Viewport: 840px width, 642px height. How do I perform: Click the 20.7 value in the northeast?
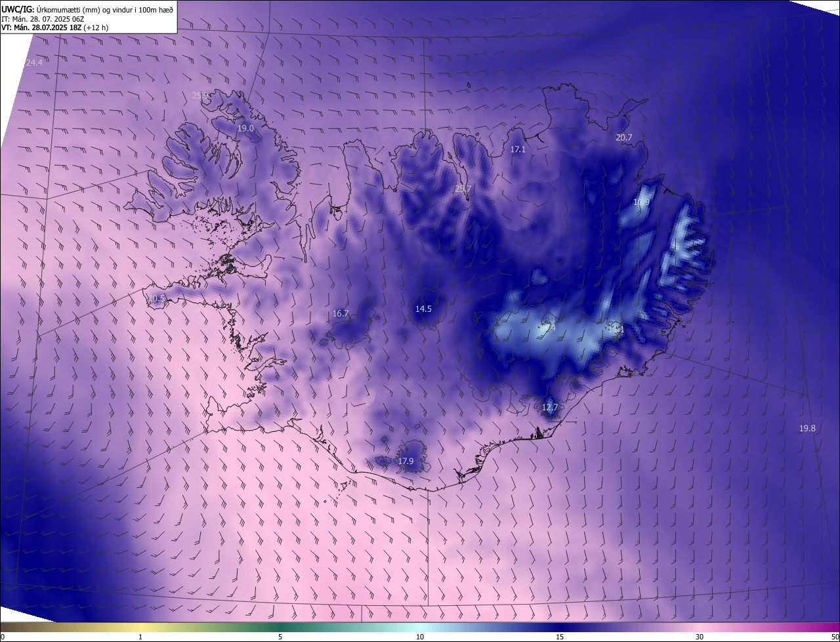click(624, 138)
